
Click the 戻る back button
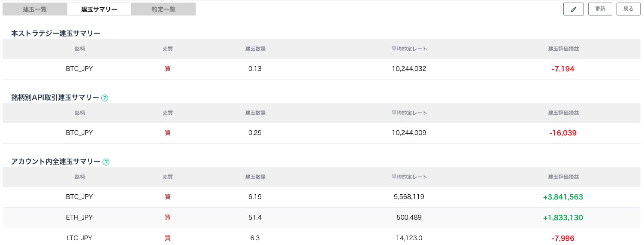pyautogui.click(x=629, y=9)
